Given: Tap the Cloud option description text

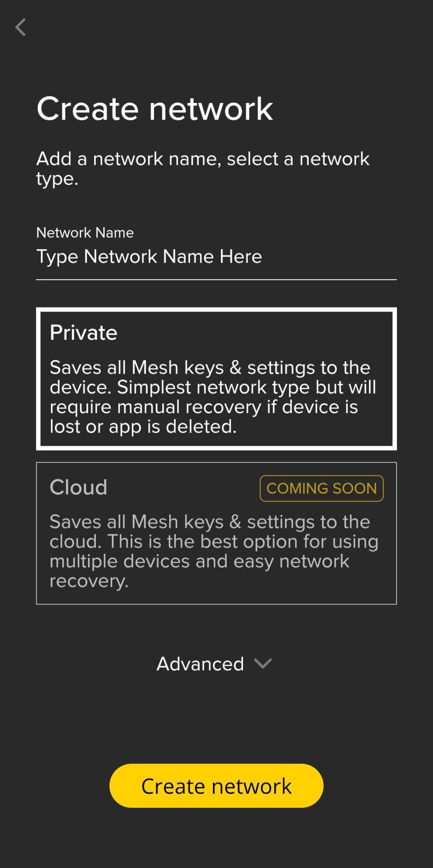Looking at the screenshot, I should point(214,551).
